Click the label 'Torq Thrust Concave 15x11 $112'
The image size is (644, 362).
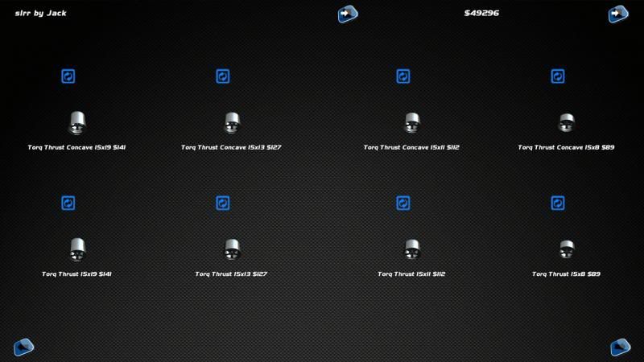[411, 147]
